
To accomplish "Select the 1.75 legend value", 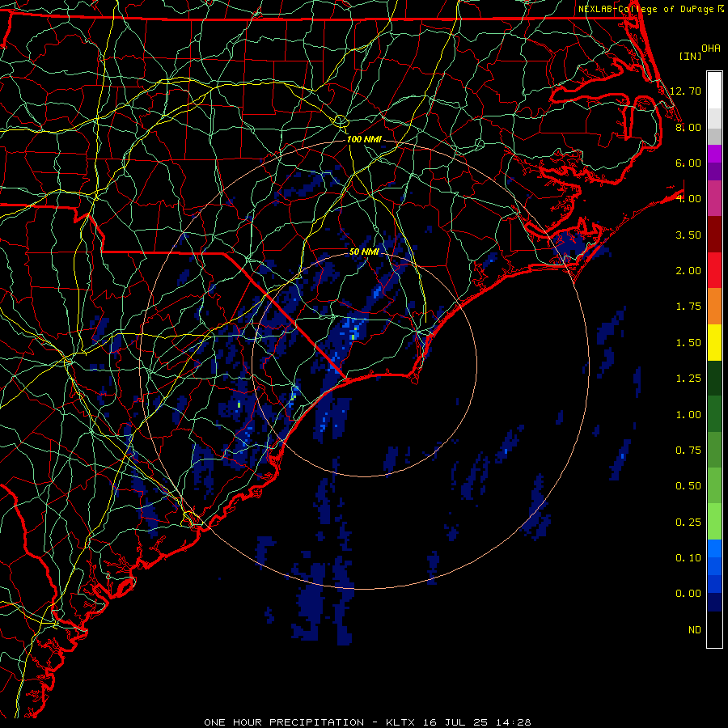I will 688,307.
